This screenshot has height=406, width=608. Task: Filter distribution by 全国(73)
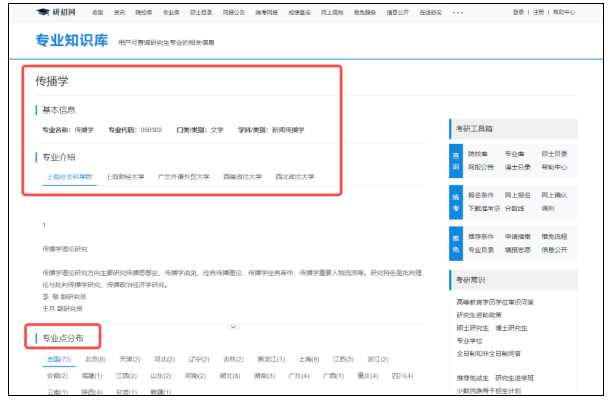[59, 359]
